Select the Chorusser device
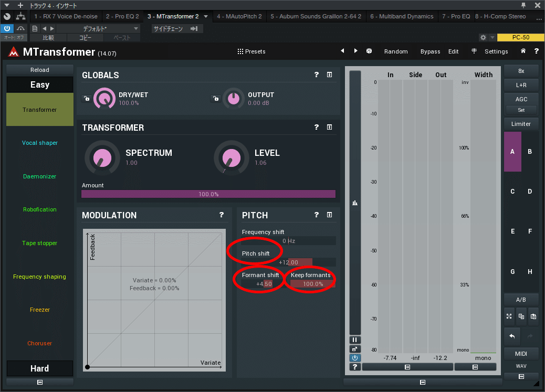 coord(39,343)
